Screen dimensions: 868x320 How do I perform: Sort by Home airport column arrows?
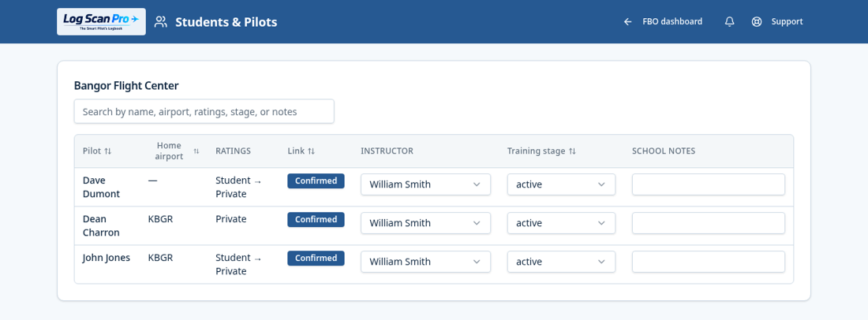(x=196, y=151)
